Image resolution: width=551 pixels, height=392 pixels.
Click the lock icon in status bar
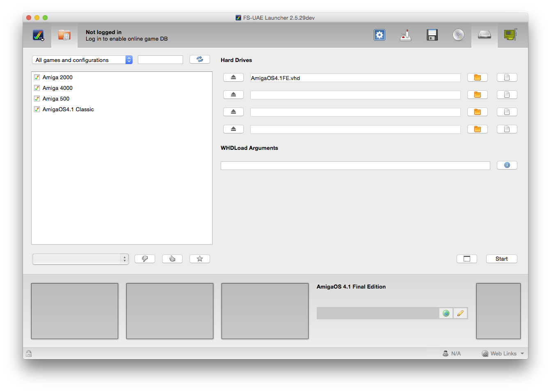tap(29, 353)
